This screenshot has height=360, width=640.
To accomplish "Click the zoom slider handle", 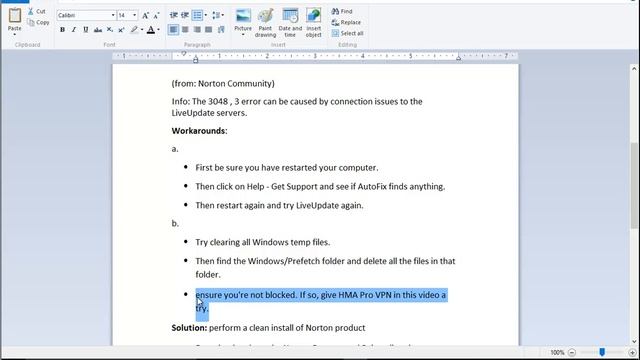I will (602, 352).
